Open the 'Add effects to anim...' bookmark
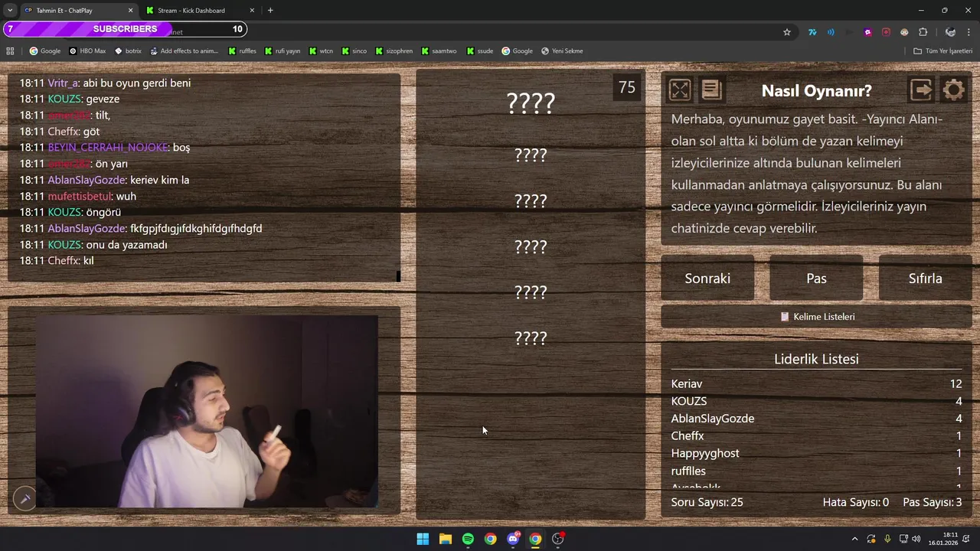This screenshot has height=551, width=980. click(x=185, y=51)
